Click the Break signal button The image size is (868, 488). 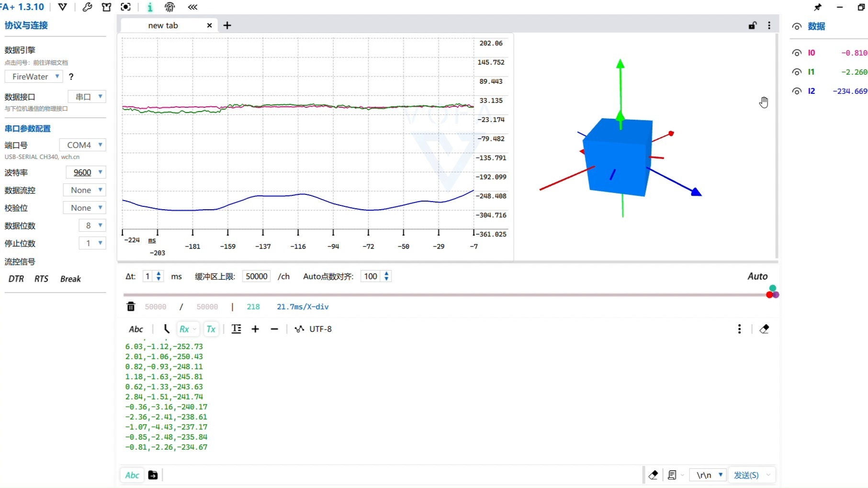tap(70, 279)
